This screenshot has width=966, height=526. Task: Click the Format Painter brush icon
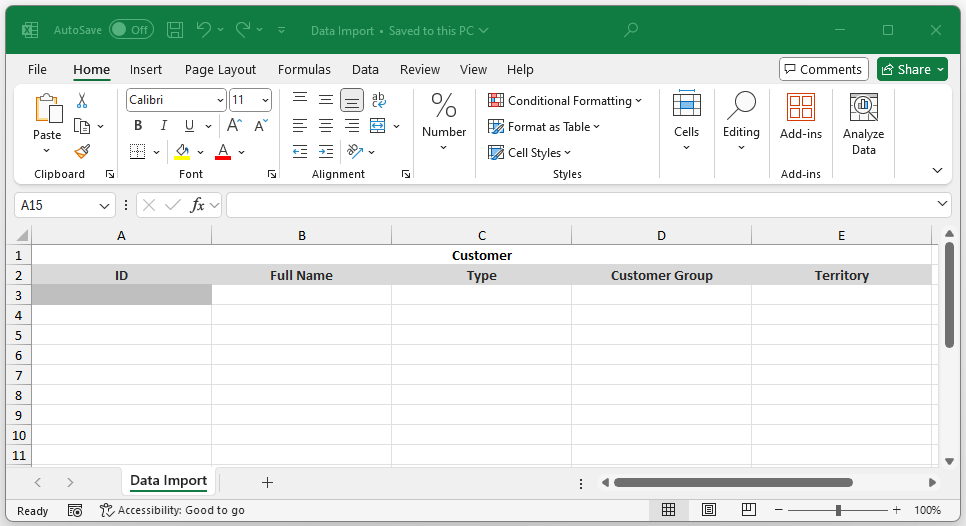pos(82,152)
